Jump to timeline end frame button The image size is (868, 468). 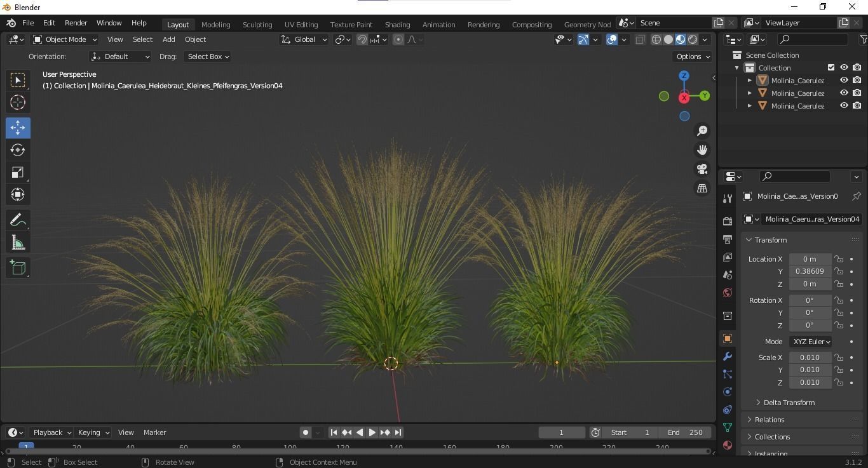398,432
